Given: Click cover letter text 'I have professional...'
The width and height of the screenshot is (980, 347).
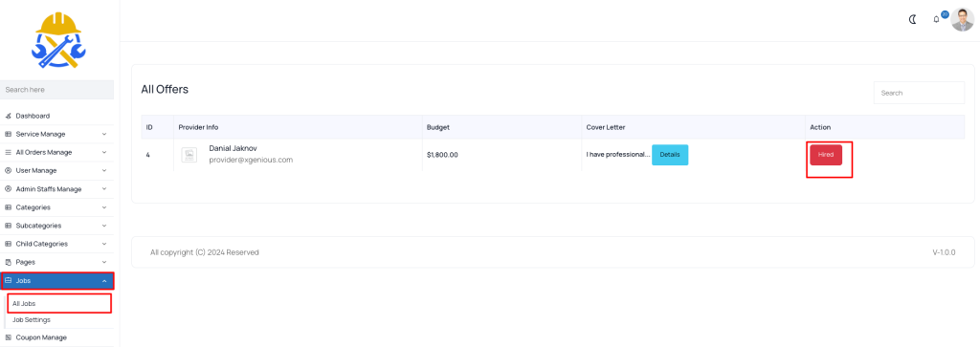Looking at the screenshot, I should pyautogui.click(x=618, y=155).
